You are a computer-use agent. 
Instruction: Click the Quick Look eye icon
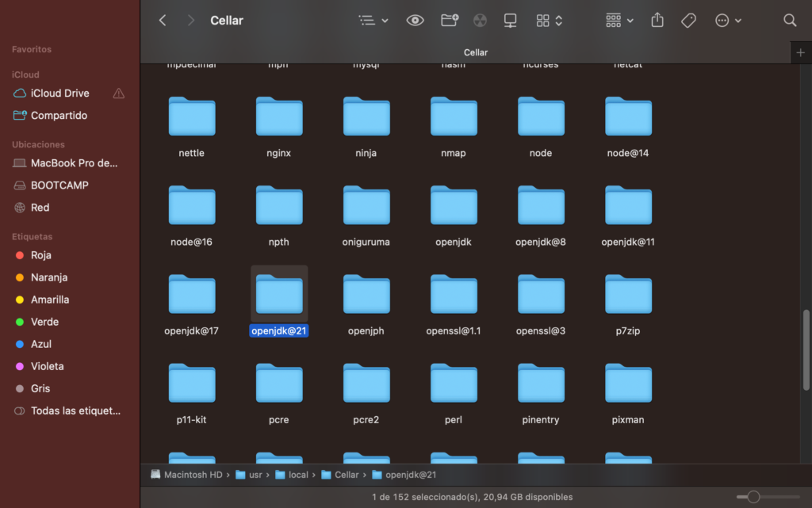point(415,21)
